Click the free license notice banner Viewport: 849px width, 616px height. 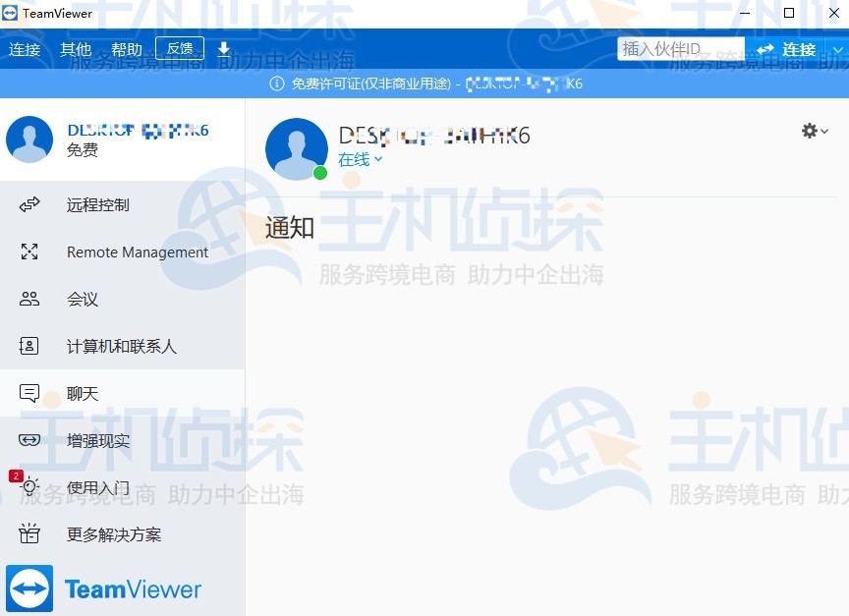[424, 84]
